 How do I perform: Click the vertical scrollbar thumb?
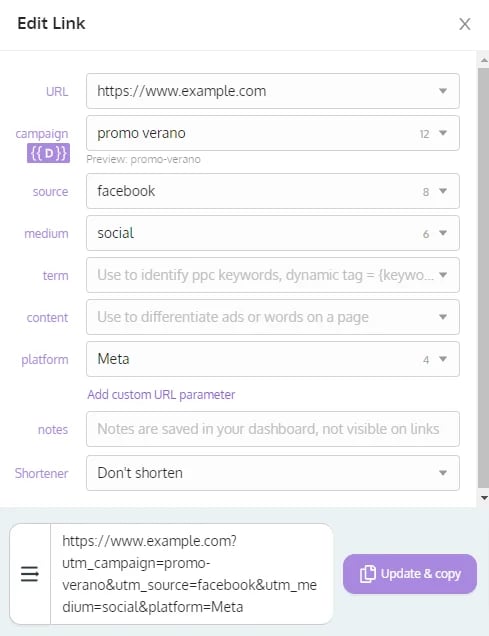click(483, 278)
